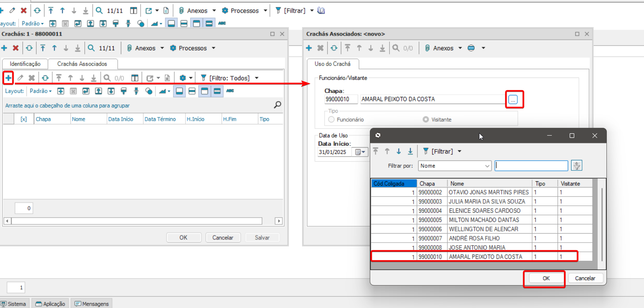644x308 pixels.
Task: Click red X delete icon in main top toolbar
Action: (24, 10)
